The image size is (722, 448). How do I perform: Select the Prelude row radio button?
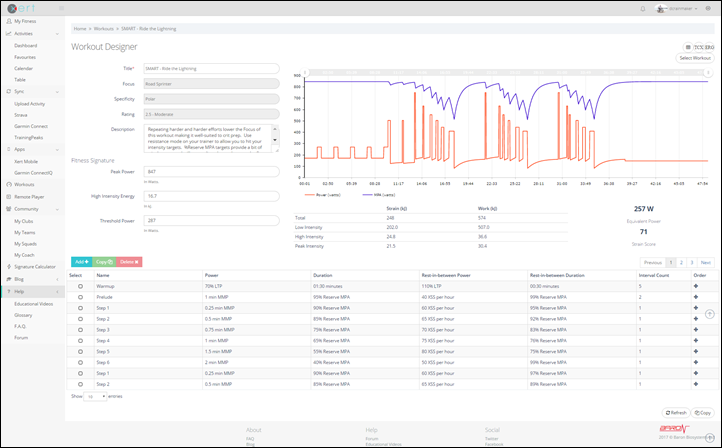(x=80, y=298)
